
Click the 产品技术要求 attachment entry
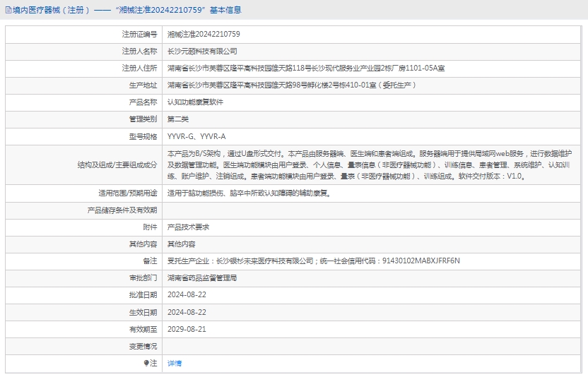click(188, 227)
